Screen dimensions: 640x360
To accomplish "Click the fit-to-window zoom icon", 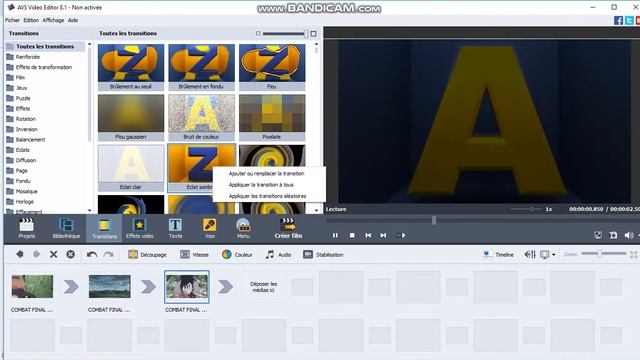I will [633, 254].
